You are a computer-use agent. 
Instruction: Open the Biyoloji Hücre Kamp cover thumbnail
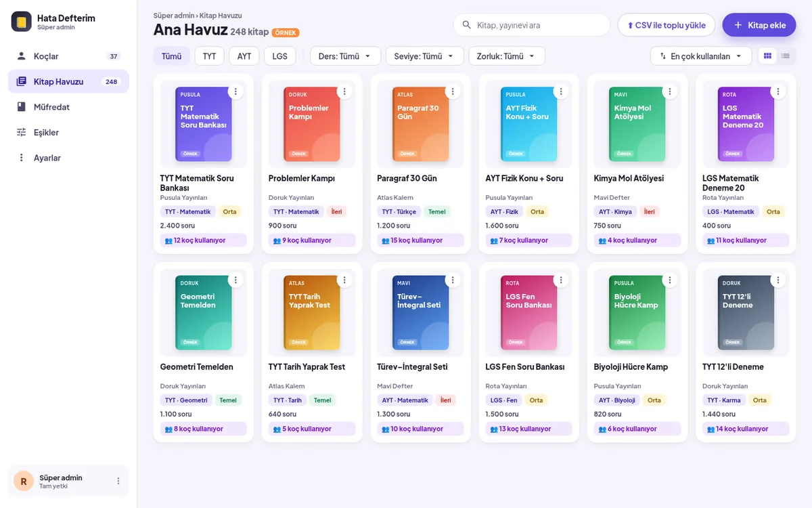[x=637, y=313]
